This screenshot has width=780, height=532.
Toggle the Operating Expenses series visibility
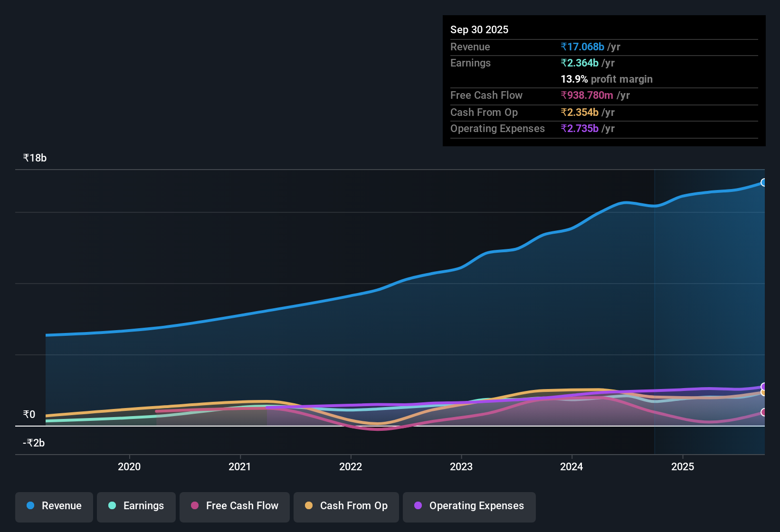[469, 507]
